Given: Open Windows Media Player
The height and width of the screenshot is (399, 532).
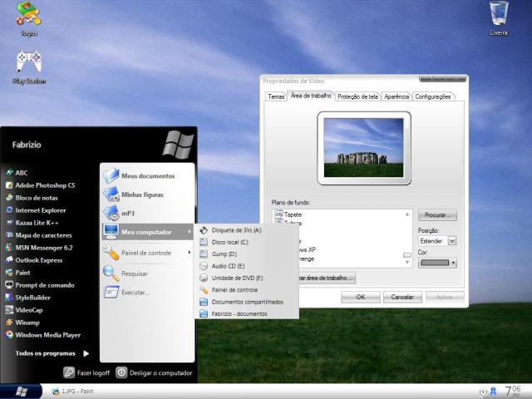Looking at the screenshot, I should click(x=43, y=335).
